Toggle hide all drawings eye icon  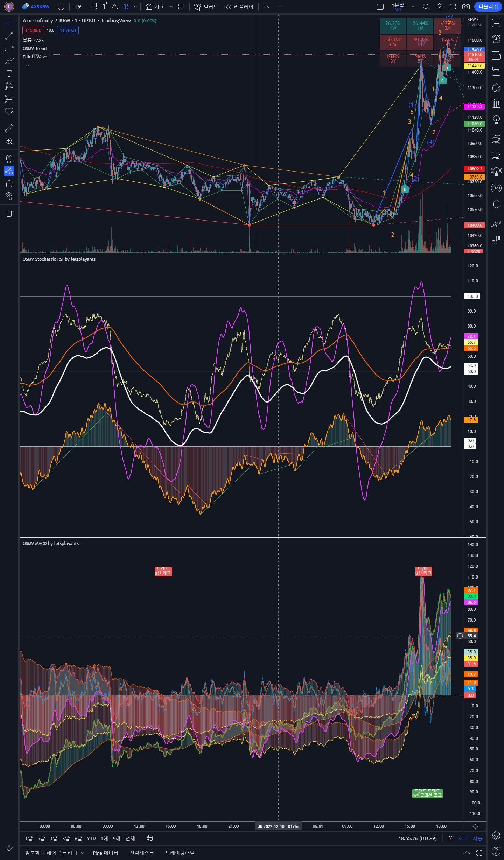click(9, 196)
